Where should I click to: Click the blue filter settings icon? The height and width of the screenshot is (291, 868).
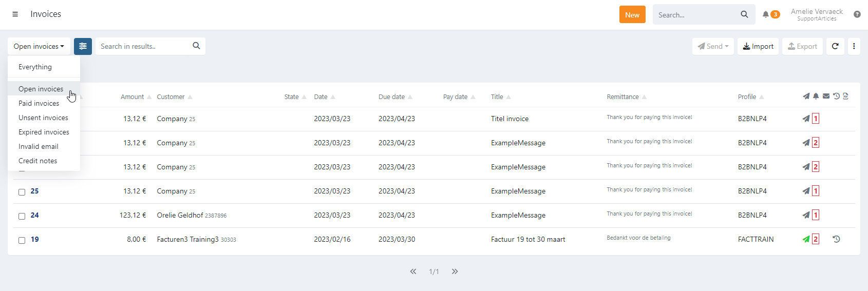tap(83, 46)
